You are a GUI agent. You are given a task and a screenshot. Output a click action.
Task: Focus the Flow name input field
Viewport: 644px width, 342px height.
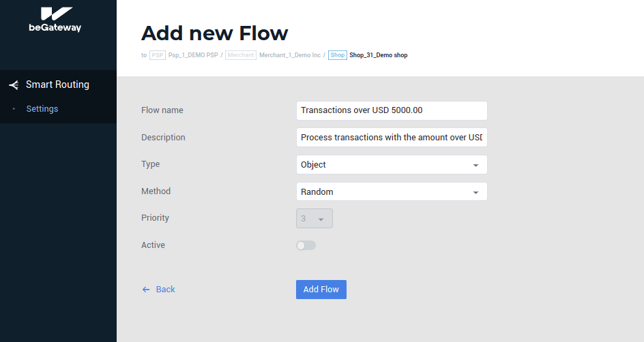392,110
